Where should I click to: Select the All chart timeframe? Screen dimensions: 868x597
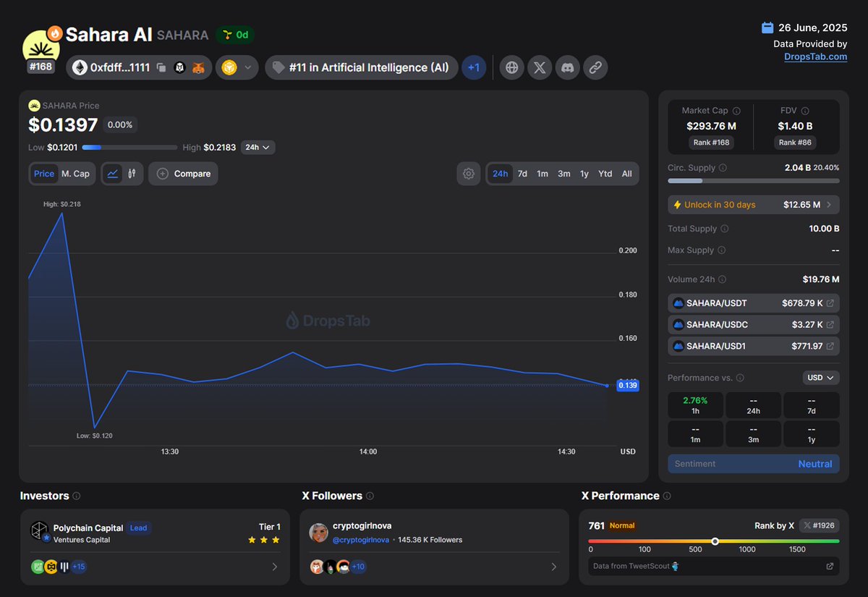(627, 174)
